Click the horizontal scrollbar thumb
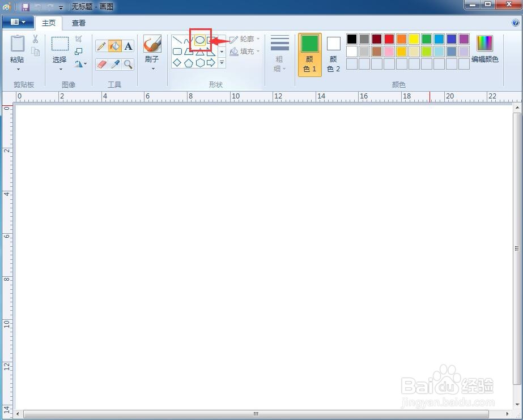This screenshot has width=523, height=420. (x=256, y=414)
